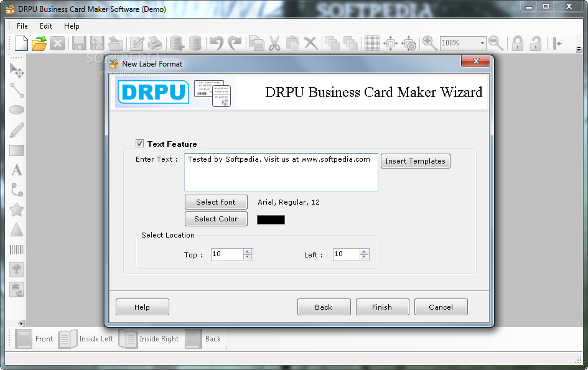Uncheck the Text Feature checkbox
This screenshot has width=588, height=370.
[139, 144]
